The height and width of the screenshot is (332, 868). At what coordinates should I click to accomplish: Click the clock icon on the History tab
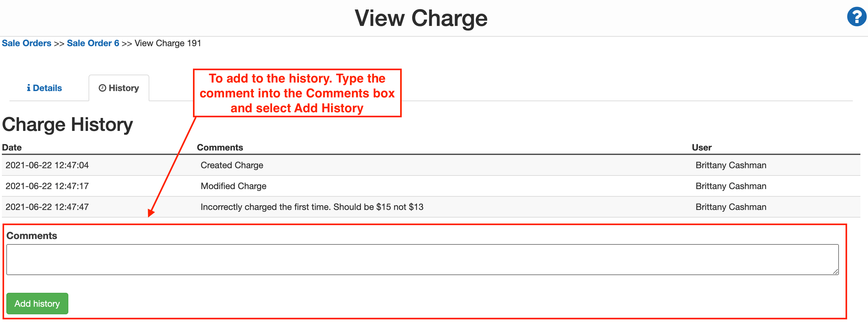pos(102,88)
